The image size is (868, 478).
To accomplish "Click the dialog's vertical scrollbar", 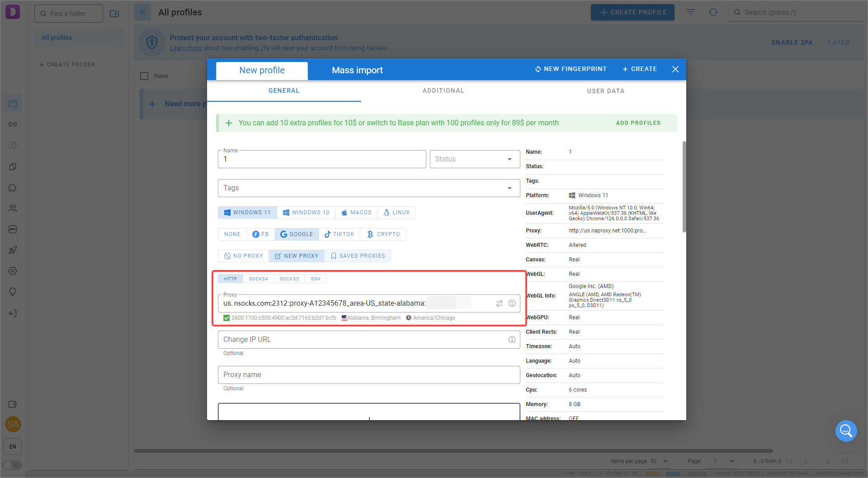I will [684, 187].
